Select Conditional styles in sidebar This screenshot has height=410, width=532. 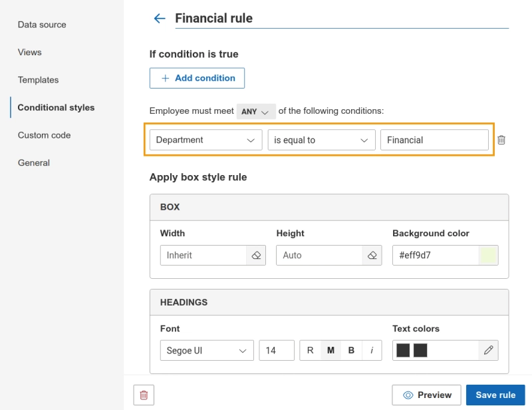tap(56, 108)
